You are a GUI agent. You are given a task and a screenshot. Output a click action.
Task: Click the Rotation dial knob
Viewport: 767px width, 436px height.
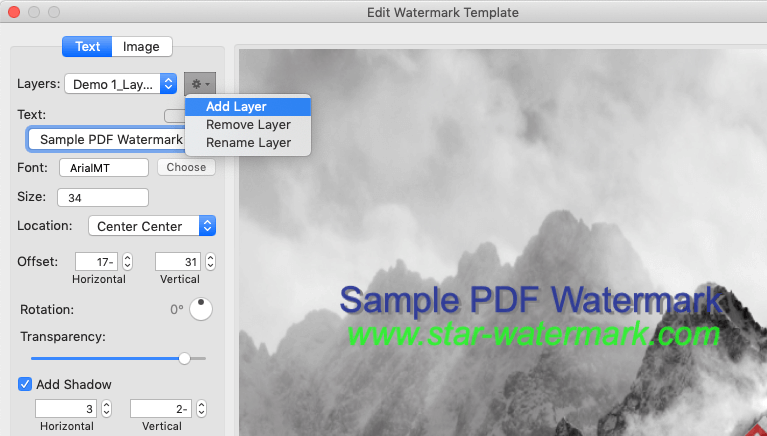(201, 309)
